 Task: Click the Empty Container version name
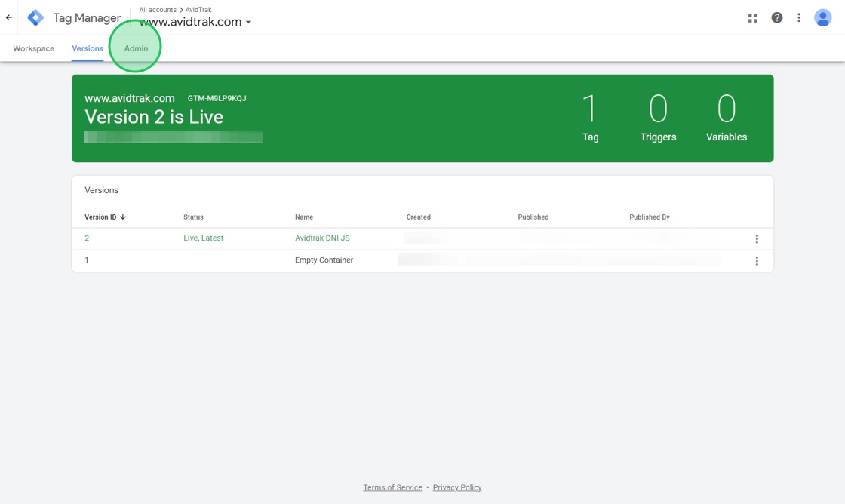[324, 260]
